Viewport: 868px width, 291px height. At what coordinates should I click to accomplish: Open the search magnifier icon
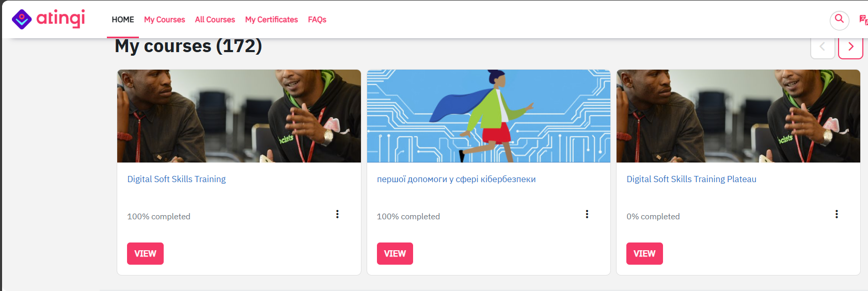click(839, 20)
